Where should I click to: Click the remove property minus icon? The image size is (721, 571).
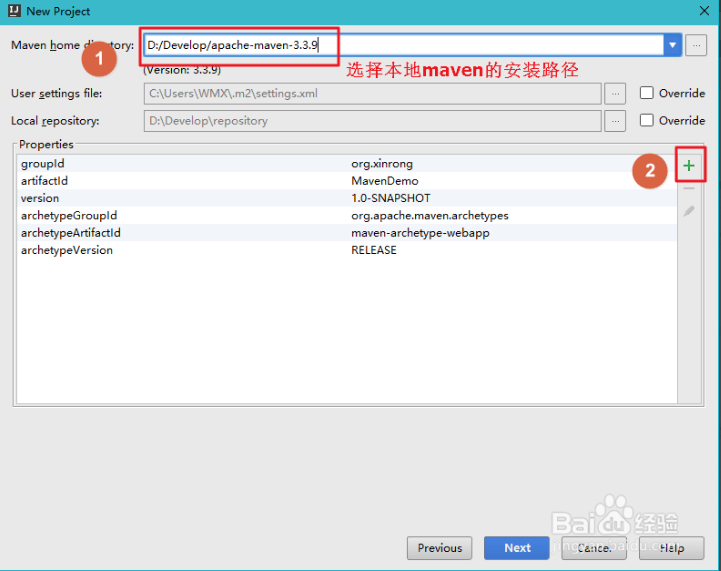688,188
